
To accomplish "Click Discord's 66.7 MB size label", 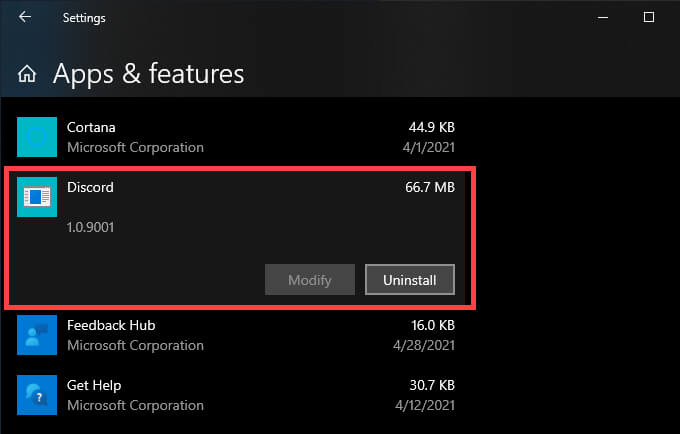I will pos(429,187).
